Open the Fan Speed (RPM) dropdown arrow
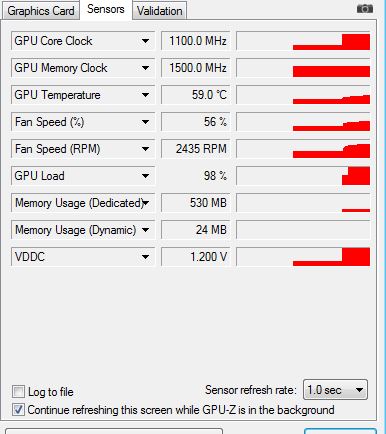386x434 pixels. pos(145,149)
